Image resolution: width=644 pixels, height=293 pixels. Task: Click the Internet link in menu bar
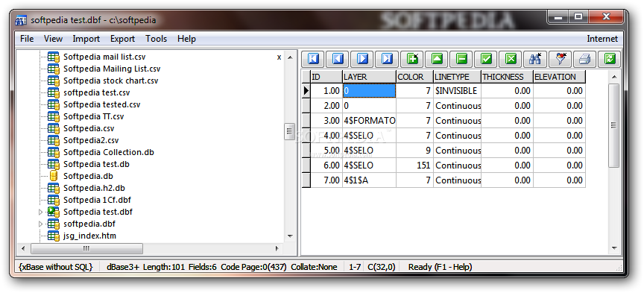click(602, 39)
